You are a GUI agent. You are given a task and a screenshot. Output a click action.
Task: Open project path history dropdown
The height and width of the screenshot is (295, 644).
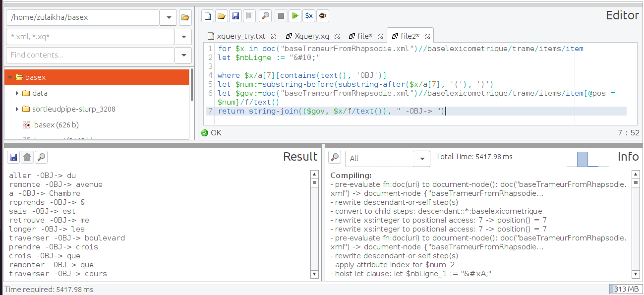click(169, 17)
